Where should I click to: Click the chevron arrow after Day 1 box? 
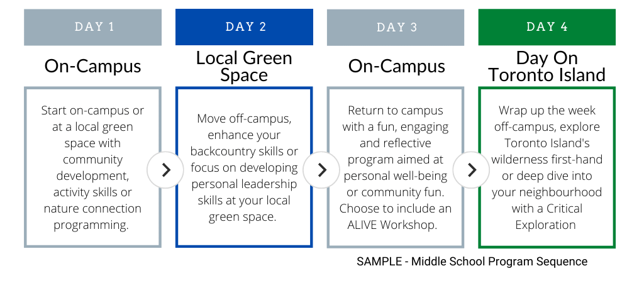click(x=165, y=170)
